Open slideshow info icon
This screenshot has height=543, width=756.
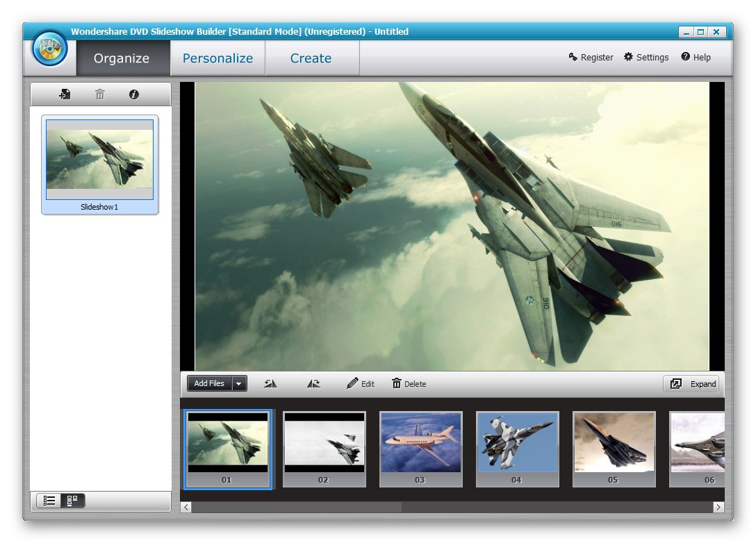[134, 94]
